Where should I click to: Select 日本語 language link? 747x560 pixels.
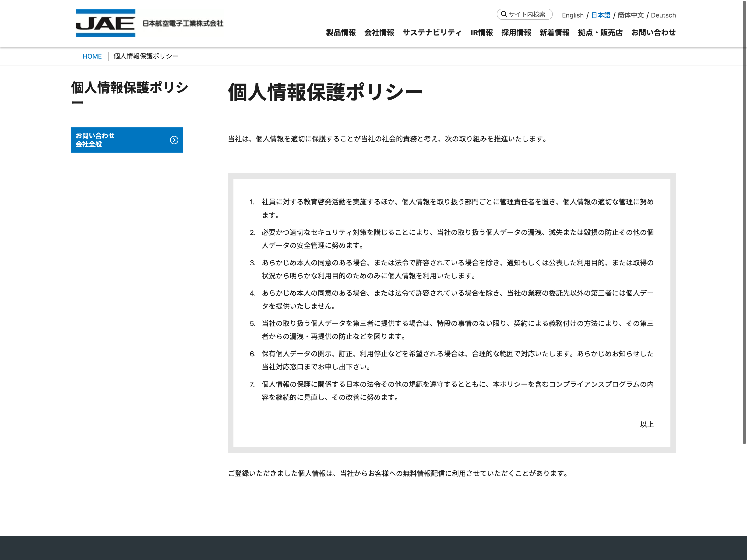(600, 15)
